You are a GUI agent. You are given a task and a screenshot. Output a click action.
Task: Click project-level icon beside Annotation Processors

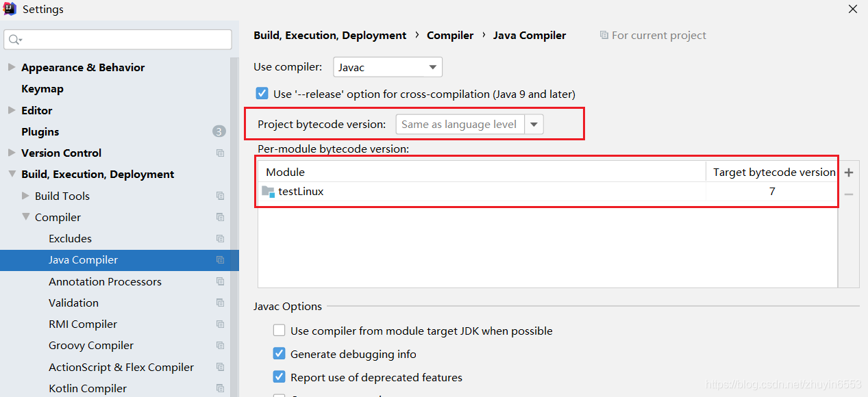point(220,281)
